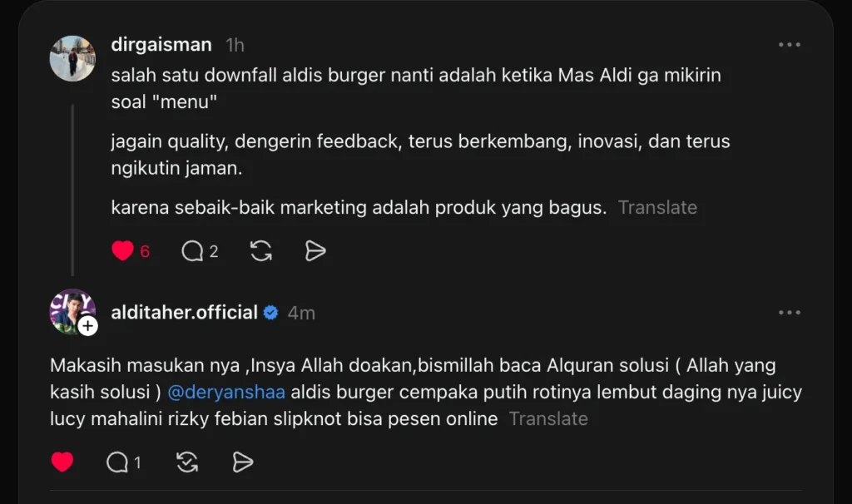Share dirgaisman's post via send icon

(315, 251)
